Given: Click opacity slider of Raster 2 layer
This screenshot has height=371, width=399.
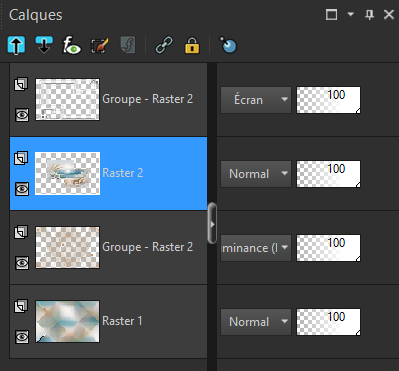Looking at the screenshot, I should pyautogui.click(x=328, y=174).
